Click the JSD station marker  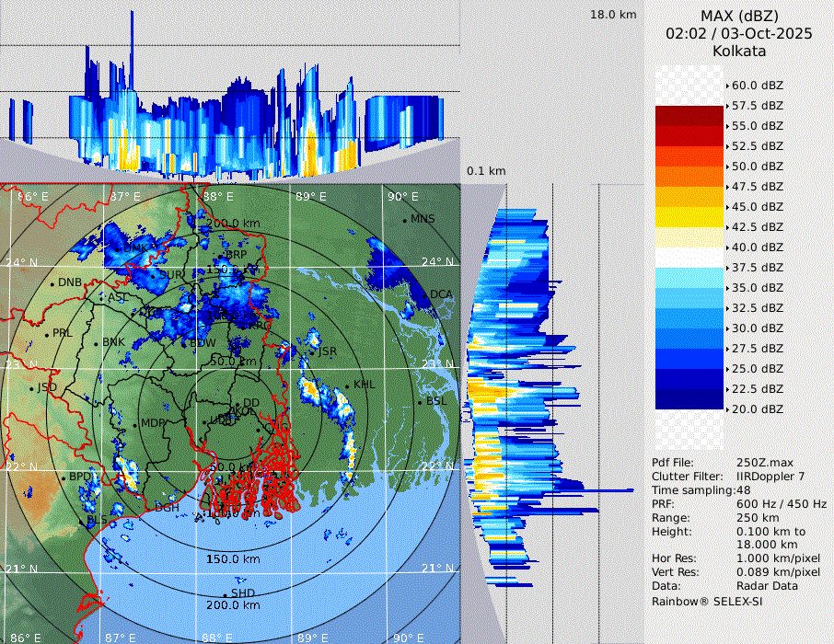[x=32, y=388]
